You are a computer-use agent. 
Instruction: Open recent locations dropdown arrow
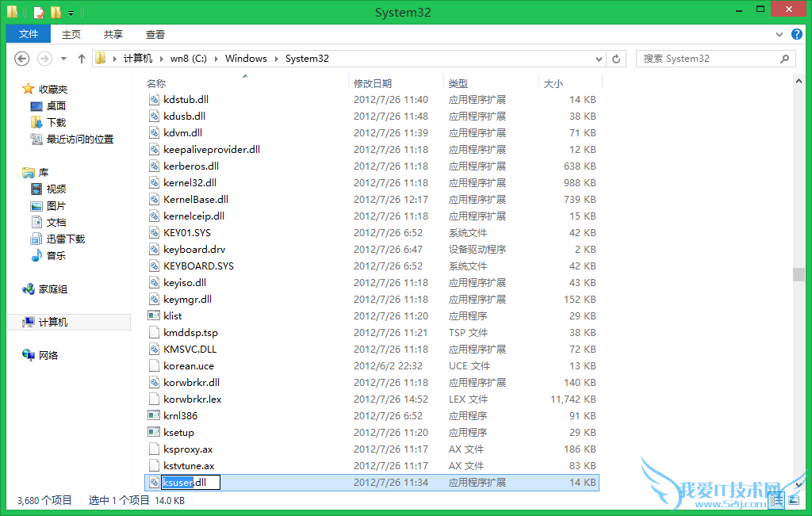point(63,59)
